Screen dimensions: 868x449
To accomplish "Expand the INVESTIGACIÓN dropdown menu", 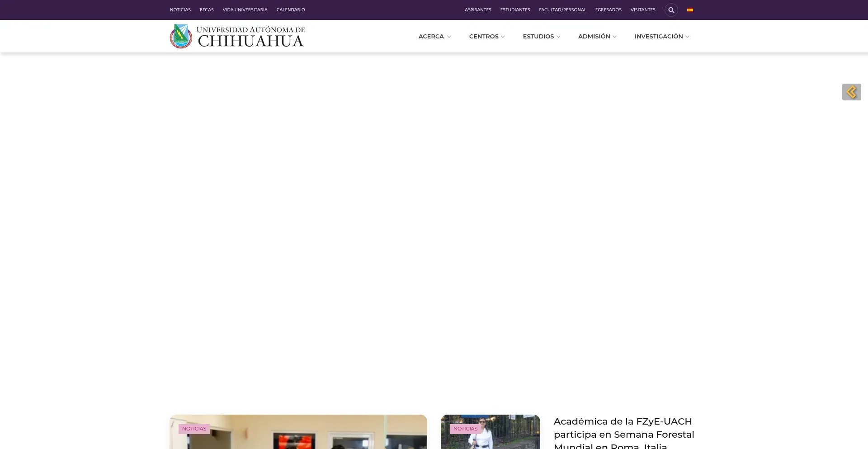I will coord(662,36).
